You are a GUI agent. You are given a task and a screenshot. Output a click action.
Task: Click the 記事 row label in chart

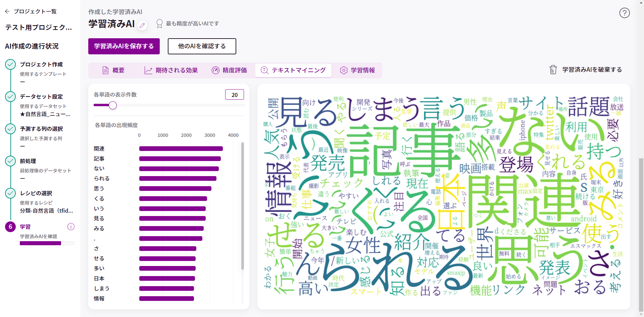pyautogui.click(x=99, y=159)
